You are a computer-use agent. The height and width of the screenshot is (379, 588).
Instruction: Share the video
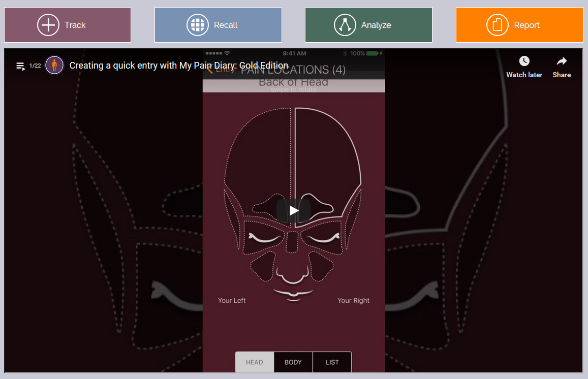pos(562,67)
